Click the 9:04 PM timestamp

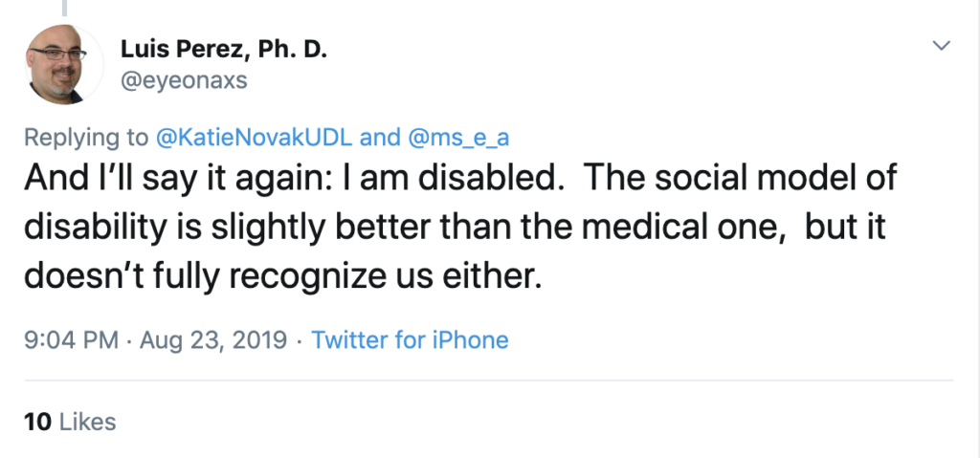coord(71,339)
